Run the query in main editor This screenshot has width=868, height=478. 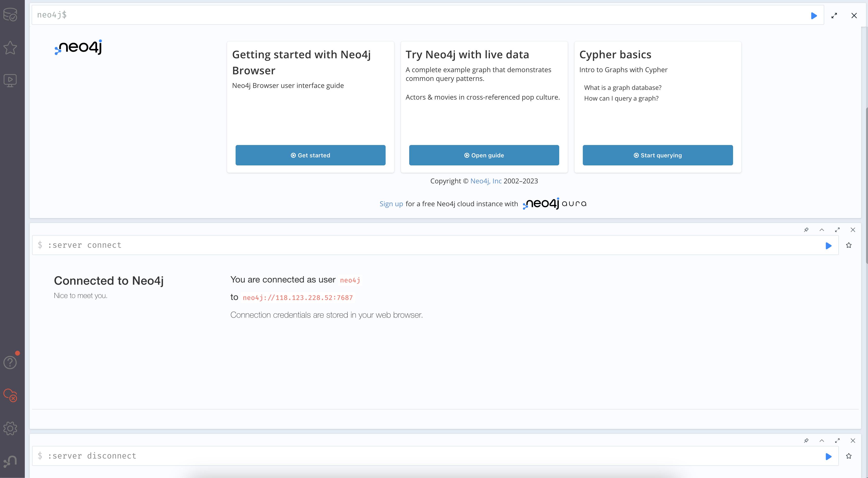(814, 16)
